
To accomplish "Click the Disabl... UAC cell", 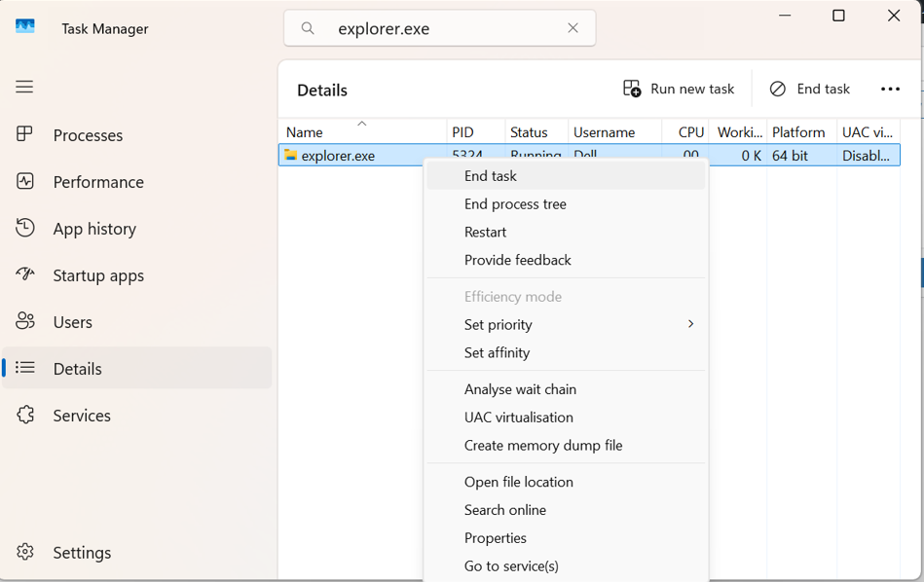I will [x=866, y=156].
